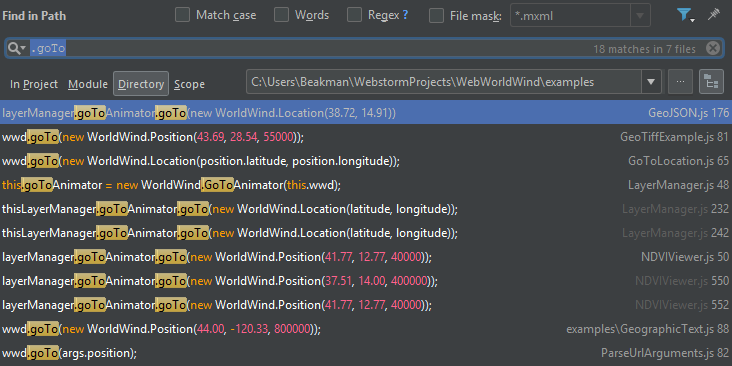Select the GeoJSON.js 176 result

pyautogui.click(x=366, y=113)
